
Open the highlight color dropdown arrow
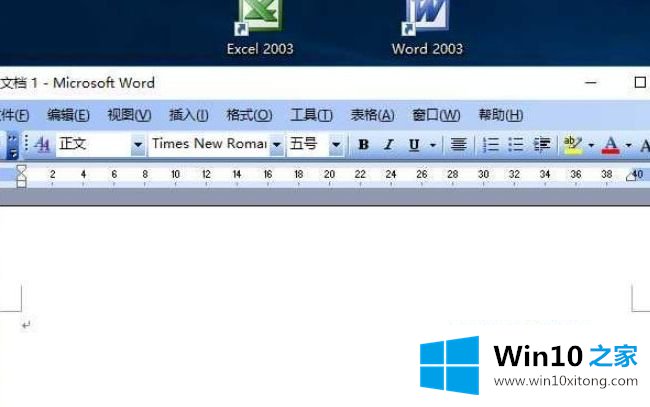(591, 145)
